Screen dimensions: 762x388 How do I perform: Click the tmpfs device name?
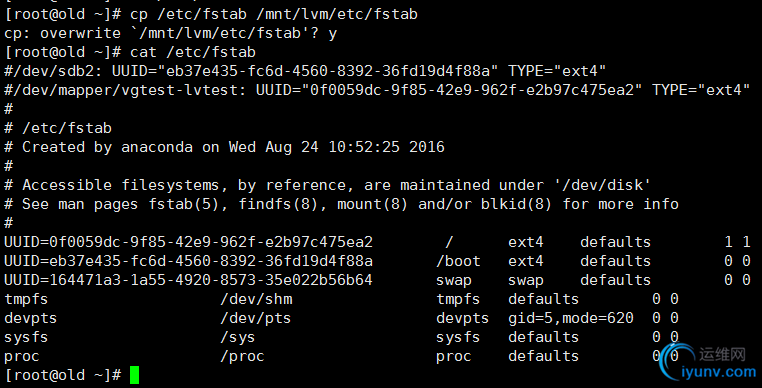point(26,299)
